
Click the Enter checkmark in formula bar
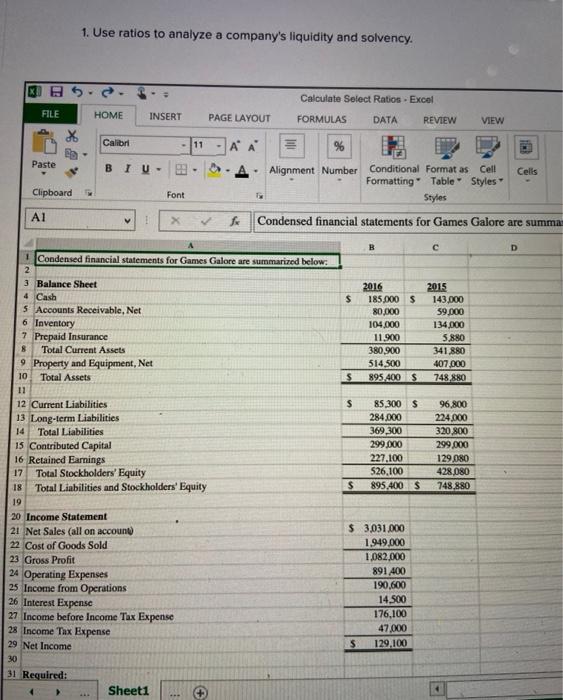pyautogui.click(x=205, y=221)
